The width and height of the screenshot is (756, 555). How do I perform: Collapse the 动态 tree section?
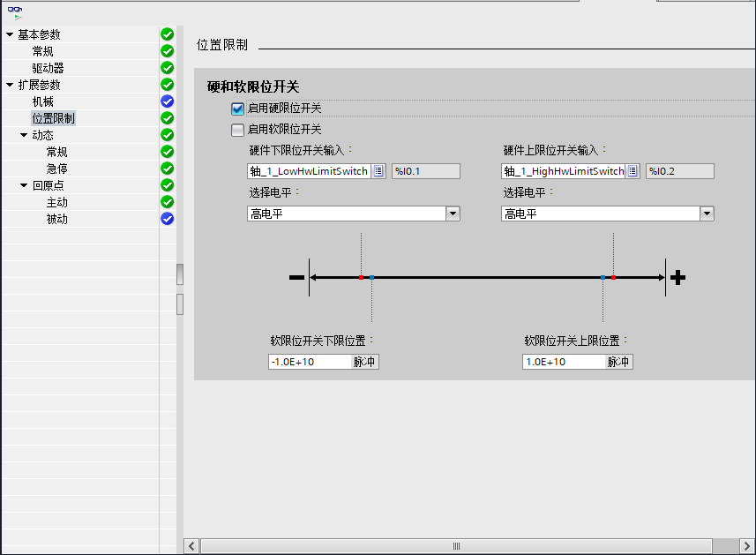[x=22, y=135]
